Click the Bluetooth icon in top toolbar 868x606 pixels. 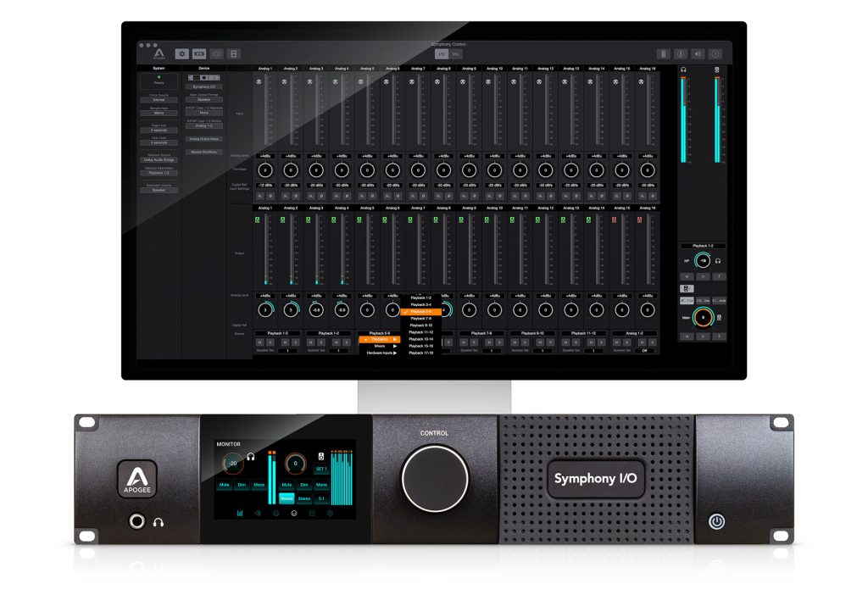pyautogui.click(x=681, y=53)
